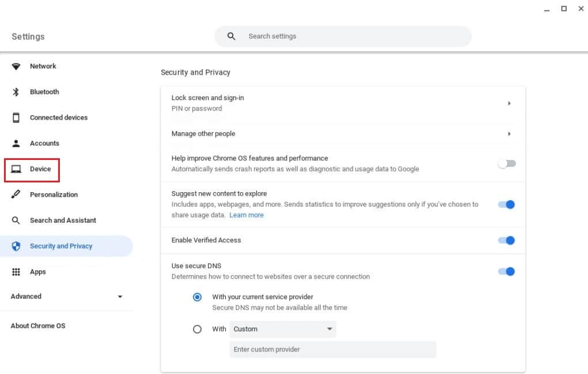
Task: Click the Enable Verified Access label
Action: pyautogui.click(x=206, y=240)
